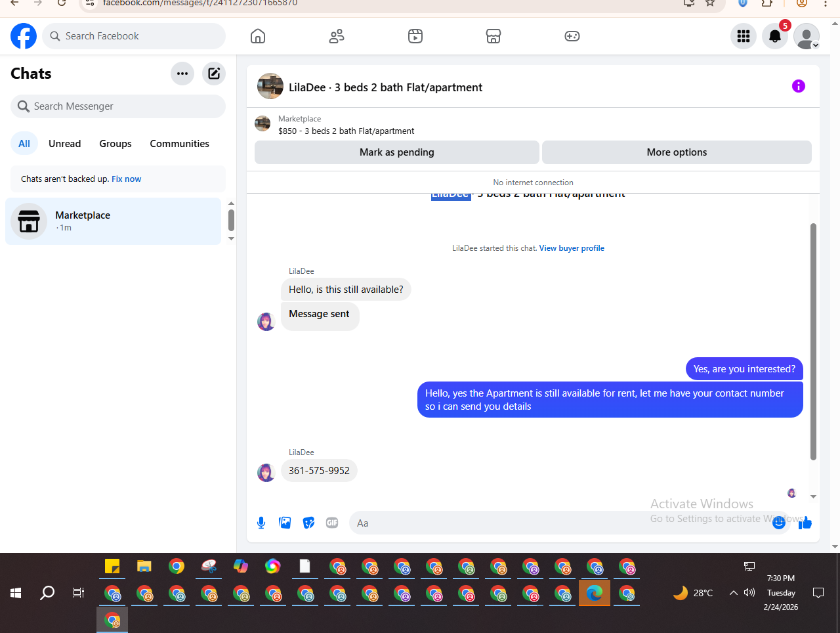This screenshot has height=633, width=840.
Task: Select the All chats filter
Action: [x=24, y=144]
